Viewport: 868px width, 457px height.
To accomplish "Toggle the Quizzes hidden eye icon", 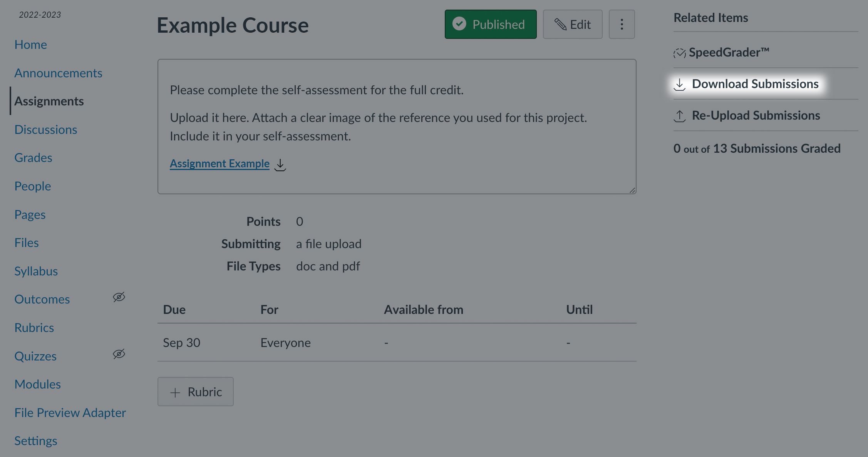I will point(119,354).
